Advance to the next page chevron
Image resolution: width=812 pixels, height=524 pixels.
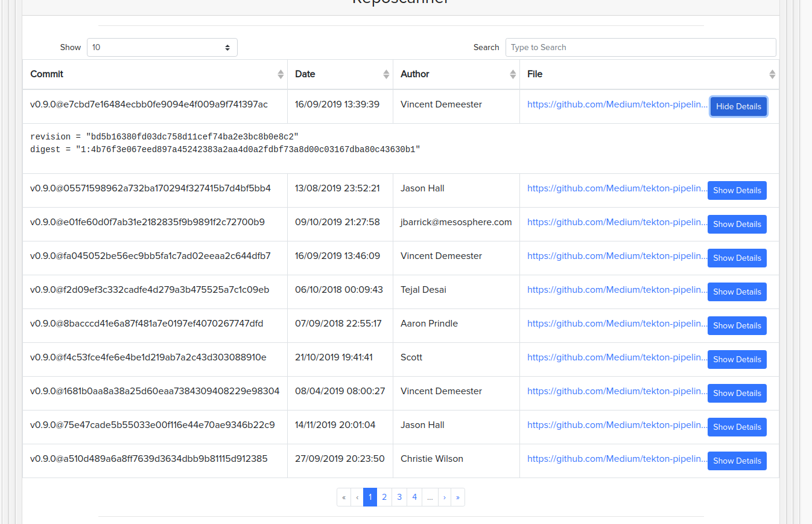445,497
